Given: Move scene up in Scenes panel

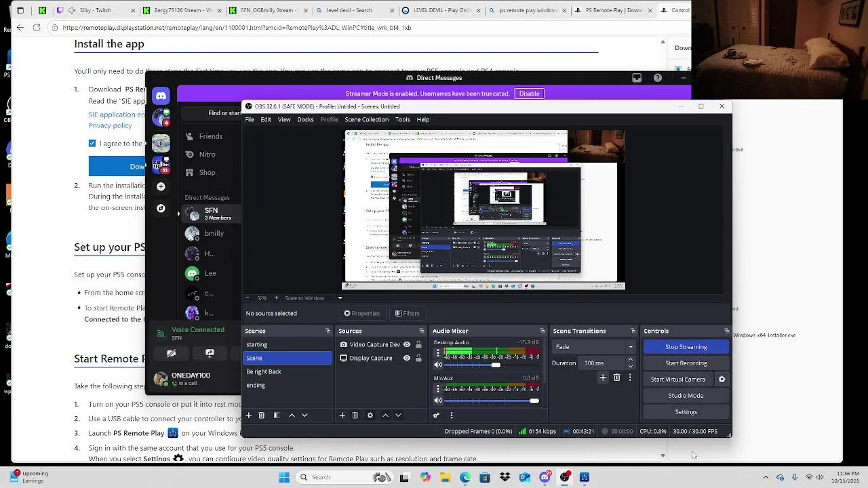Looking at the screenshot, I should (x=292, y=415).
